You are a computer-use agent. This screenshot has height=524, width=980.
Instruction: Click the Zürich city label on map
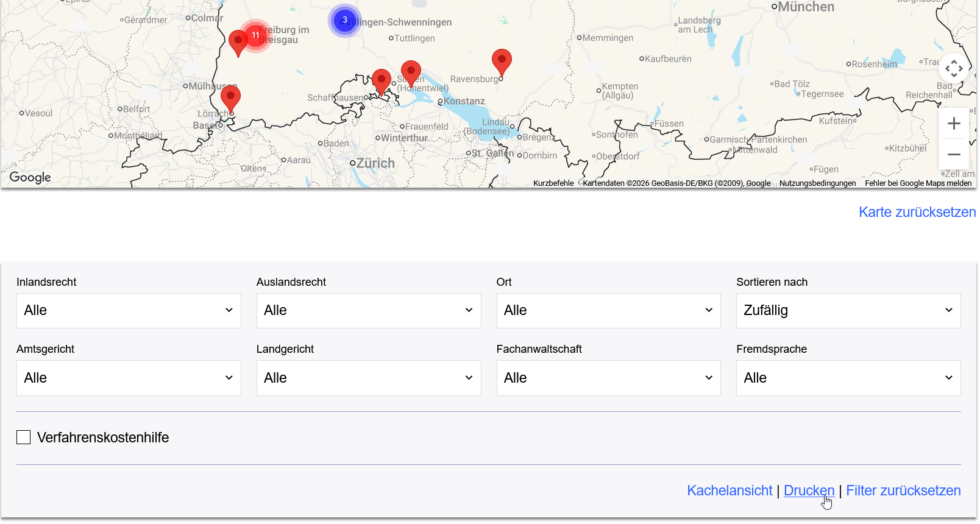(375, 163)
